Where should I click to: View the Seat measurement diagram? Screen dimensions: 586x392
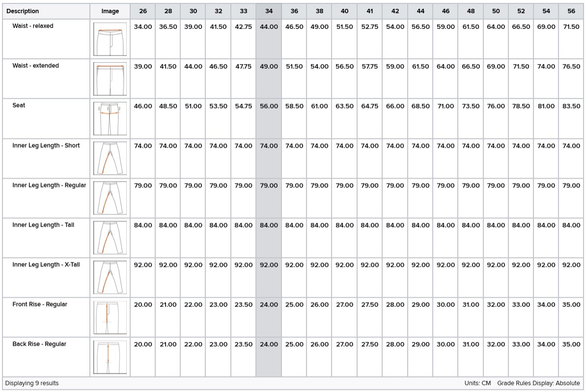point(110,118)
